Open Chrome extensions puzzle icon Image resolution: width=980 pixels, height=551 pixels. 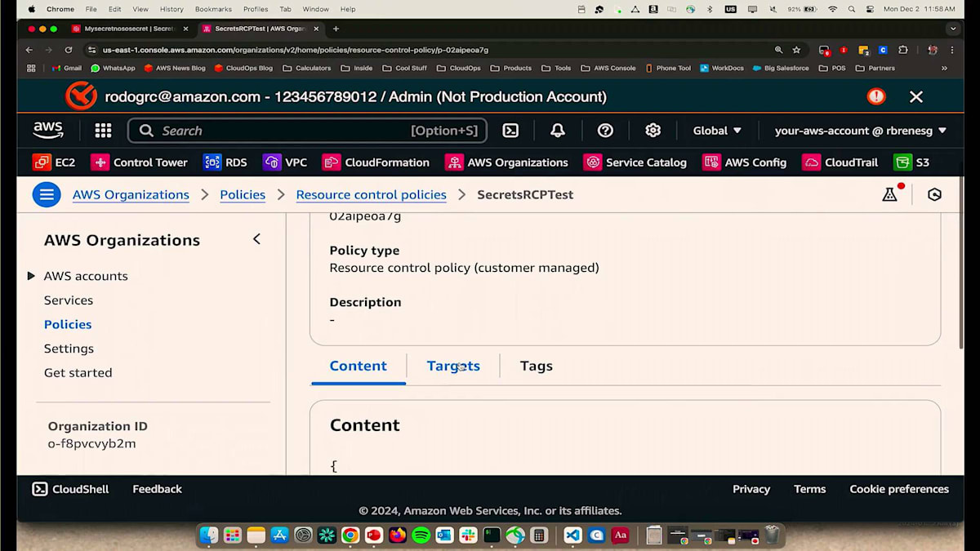(902, 50)
